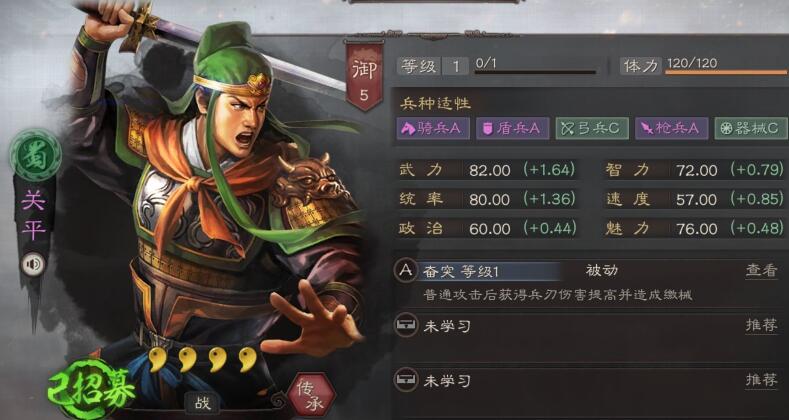Select the 盾兵A shield troop icon
Viewport: 789px width, 420px height.
(512, 128)
